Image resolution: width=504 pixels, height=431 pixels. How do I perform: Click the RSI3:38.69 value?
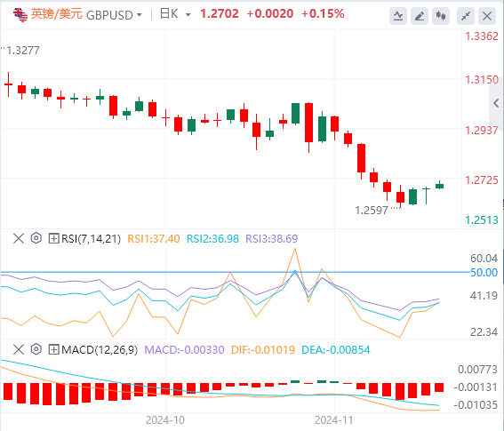click(x=272, y=239)
